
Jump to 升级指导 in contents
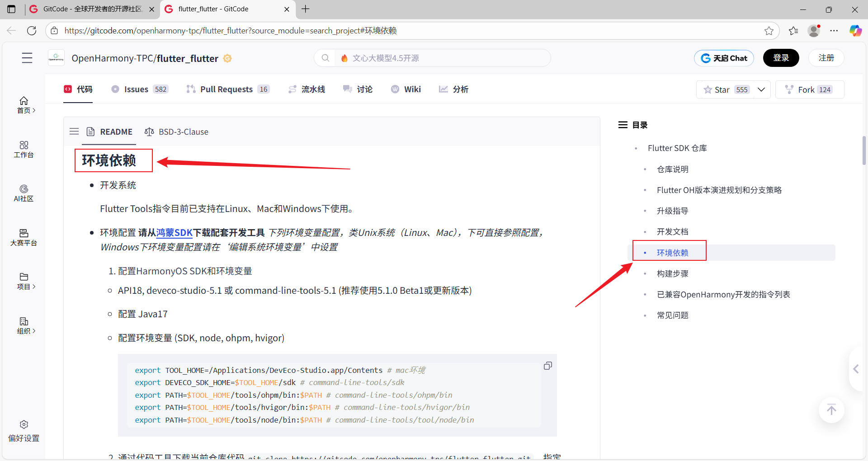tap(672, 211)
